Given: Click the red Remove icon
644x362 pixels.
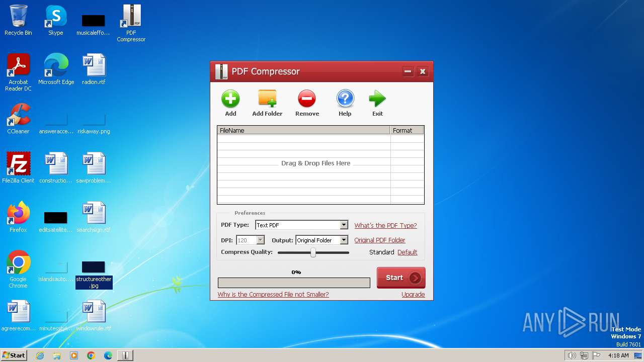Looking at the screenshot, I should (307, 99).
